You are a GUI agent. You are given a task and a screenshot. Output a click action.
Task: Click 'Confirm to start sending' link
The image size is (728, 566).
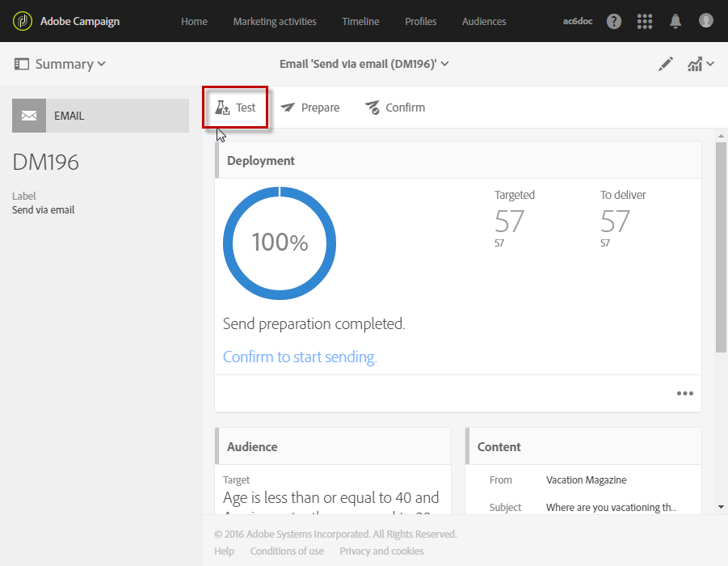point(300,357)
